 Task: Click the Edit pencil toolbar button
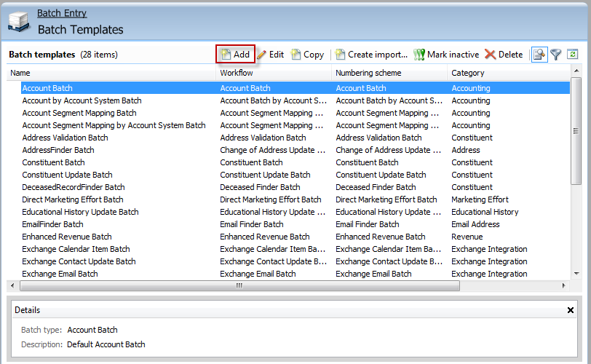(270, 55)
